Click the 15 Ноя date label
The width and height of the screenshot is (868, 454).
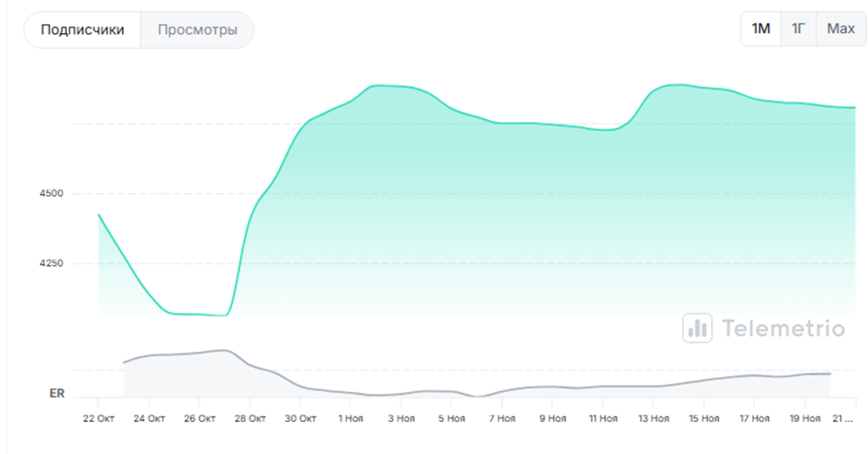(x=704, y=418)
